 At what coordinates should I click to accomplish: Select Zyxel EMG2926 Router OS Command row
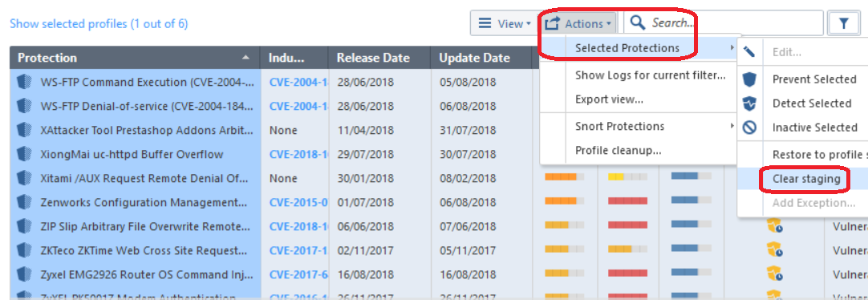click(x=148, y=274)
